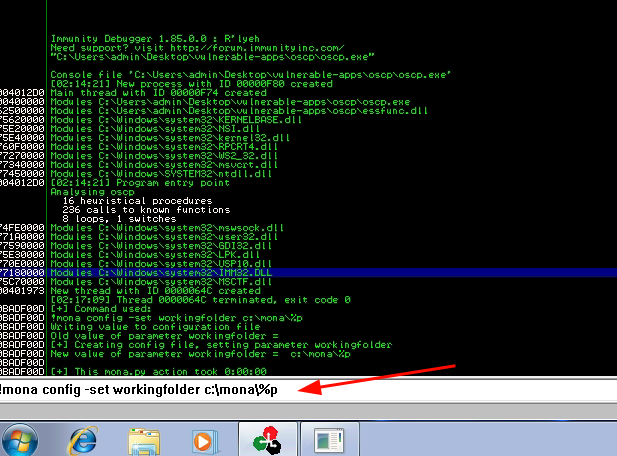Select the oscp.exe module log line
This screenshot has width=617, height=456.
tap(230, 102)
